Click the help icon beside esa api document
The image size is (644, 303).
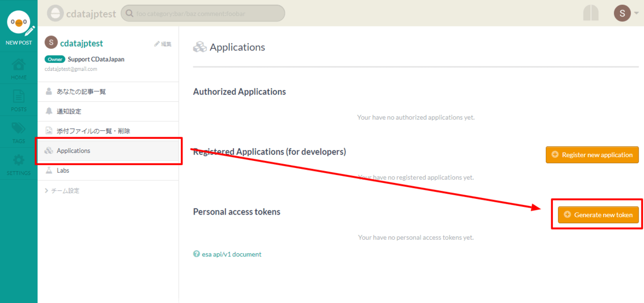196,254
